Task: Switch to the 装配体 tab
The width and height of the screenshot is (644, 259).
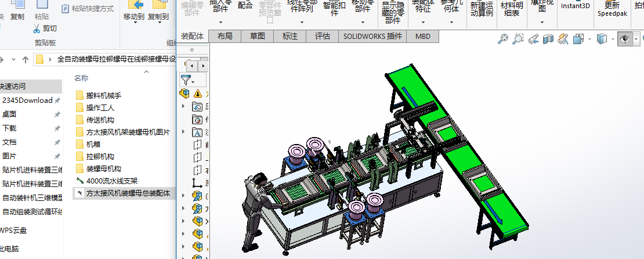Action: (x=192, y=36)
